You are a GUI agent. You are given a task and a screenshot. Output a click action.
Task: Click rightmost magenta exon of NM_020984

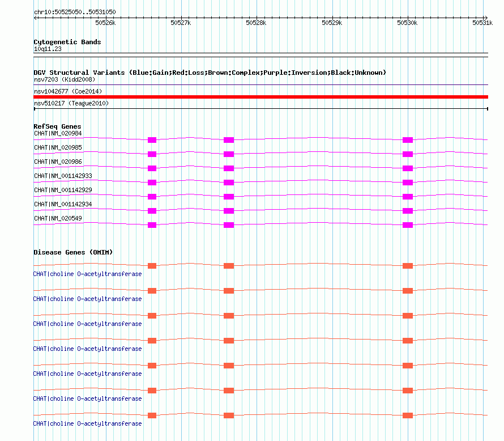click(x=408, y=140)
